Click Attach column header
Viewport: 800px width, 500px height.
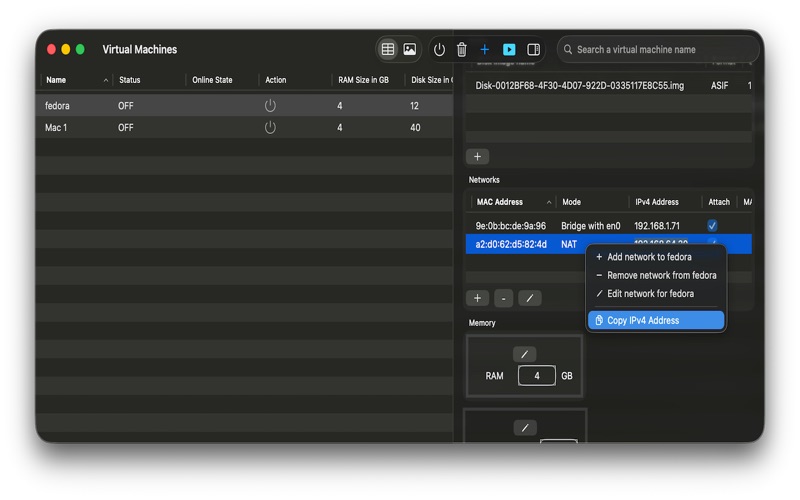719,202
